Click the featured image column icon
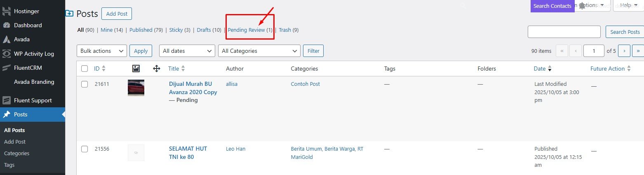The width and height of the screenshot is (644, 175). tap(136, 69)
